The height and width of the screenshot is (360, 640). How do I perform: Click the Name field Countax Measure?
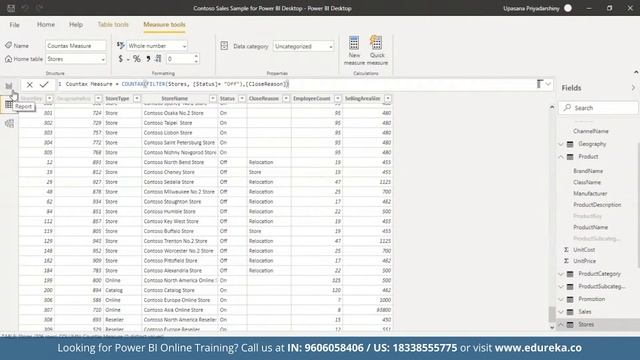[76, 46]
